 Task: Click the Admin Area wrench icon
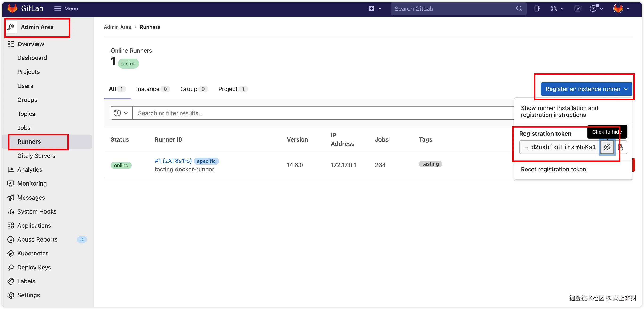tap(11, 27)
